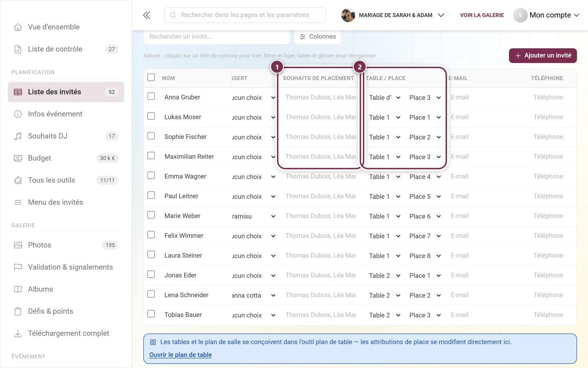Click the Rechercher un invité search field
588x368 pixels.
tap(217, 37)
